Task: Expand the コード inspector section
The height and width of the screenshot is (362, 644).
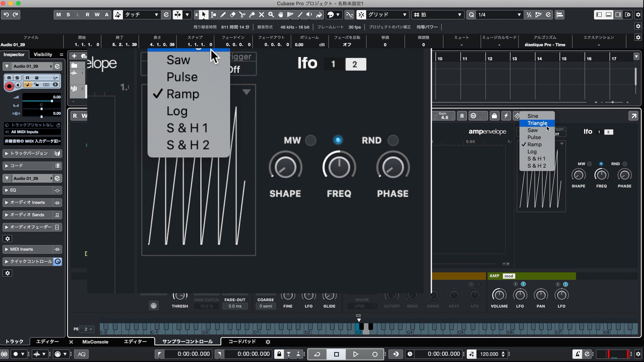Action: coord(28,166)
